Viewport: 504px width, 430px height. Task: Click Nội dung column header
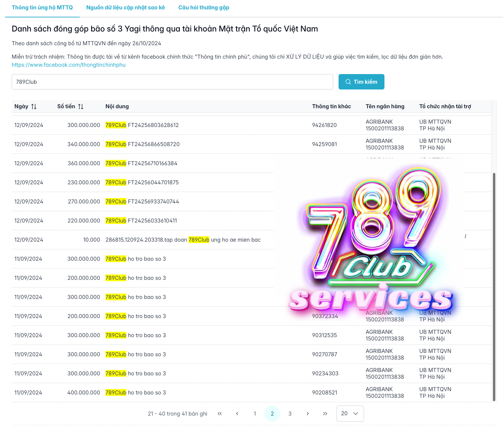[117, 106]
